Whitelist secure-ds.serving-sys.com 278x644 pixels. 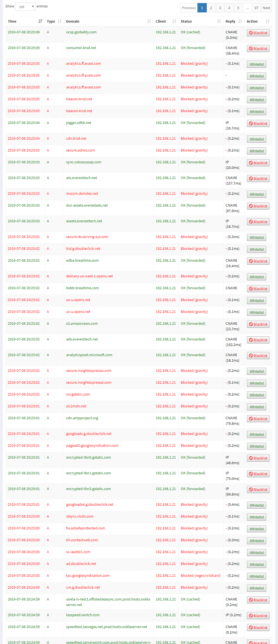[x=257, y=237]
